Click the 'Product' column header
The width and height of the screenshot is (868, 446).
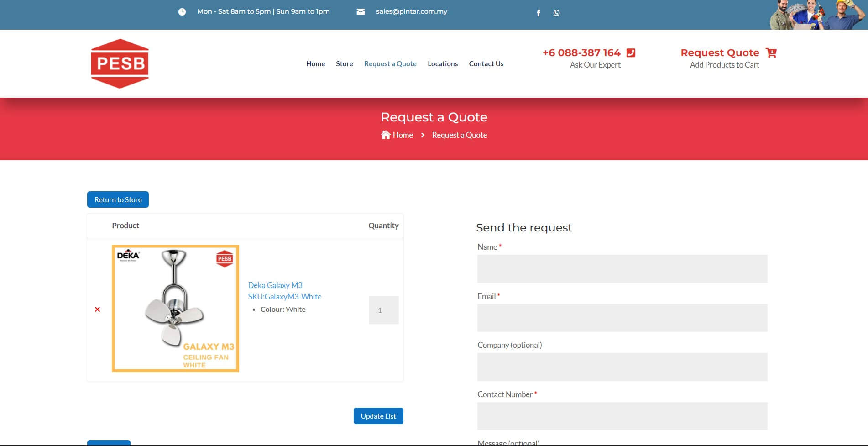pos(125,226)
